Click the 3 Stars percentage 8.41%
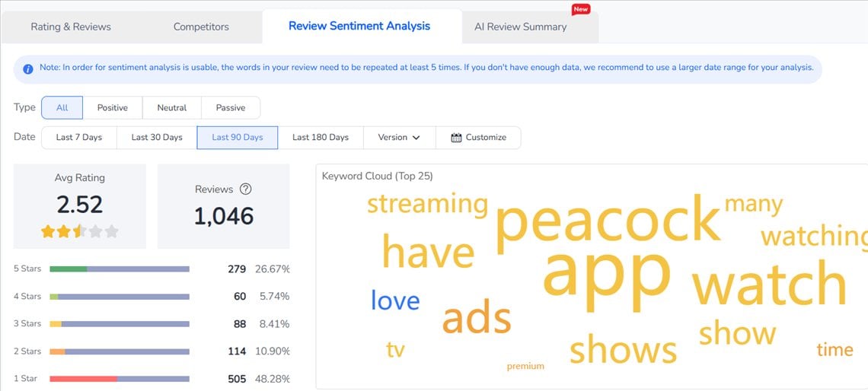The image size is (868, 391). [x=275, y=324]
